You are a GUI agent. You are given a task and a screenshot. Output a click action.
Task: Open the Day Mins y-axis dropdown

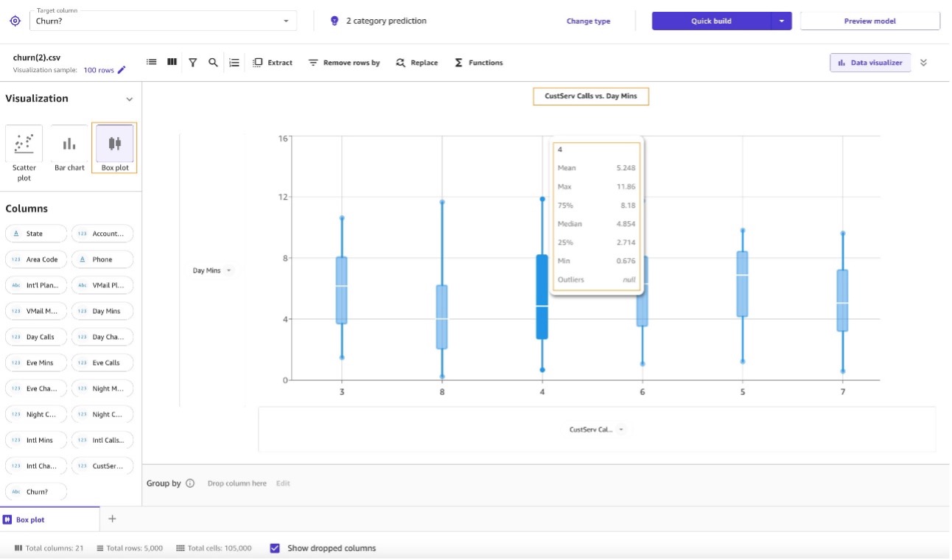tap(212, 270)
